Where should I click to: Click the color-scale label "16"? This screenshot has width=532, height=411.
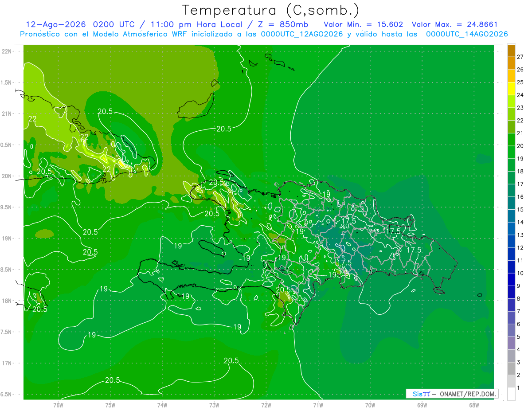pyautogui.click(x=520, y=197)
